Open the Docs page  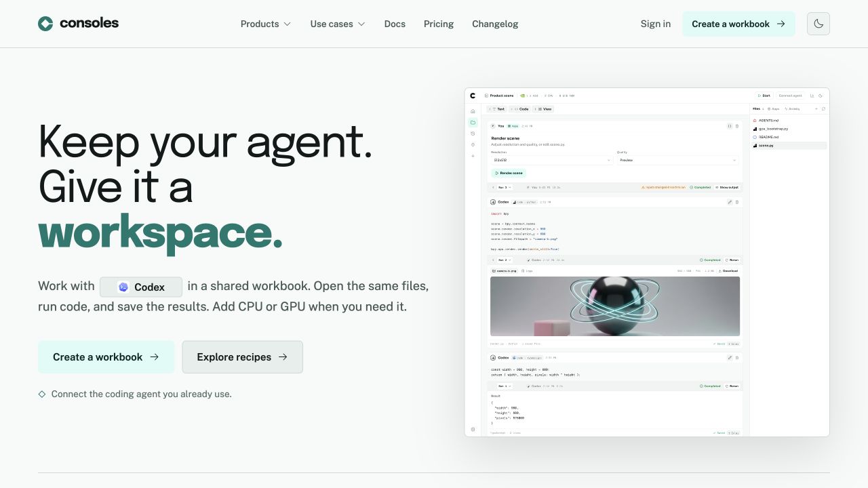tap(395, 24)
